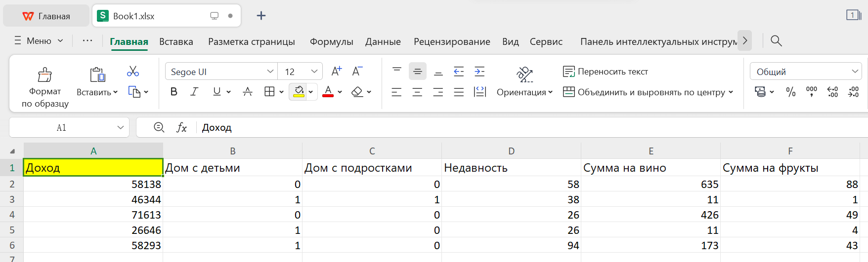Image resolution: width=868 pixels, height=262 pixels.
Task: Open the Меню button
Action: tap(39, 41)
